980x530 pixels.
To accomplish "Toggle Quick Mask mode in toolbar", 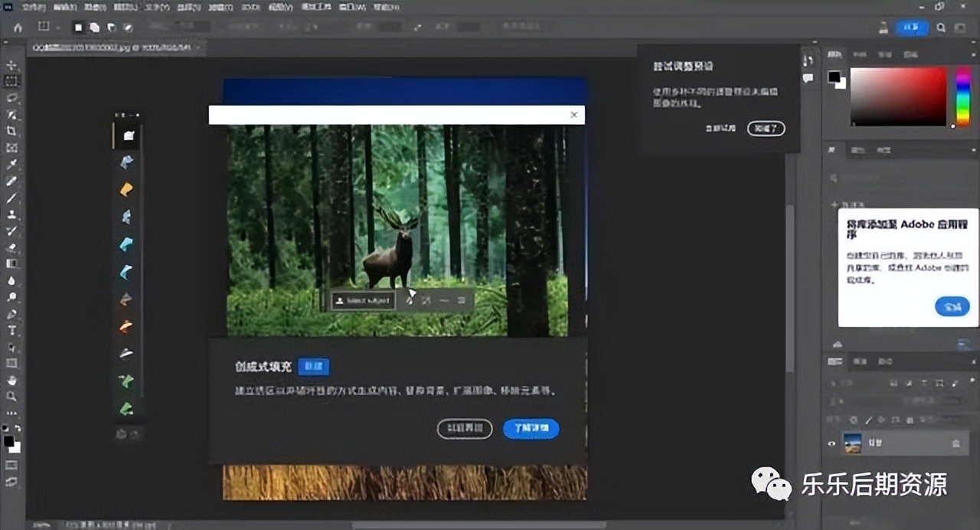I will click(11, 465).
